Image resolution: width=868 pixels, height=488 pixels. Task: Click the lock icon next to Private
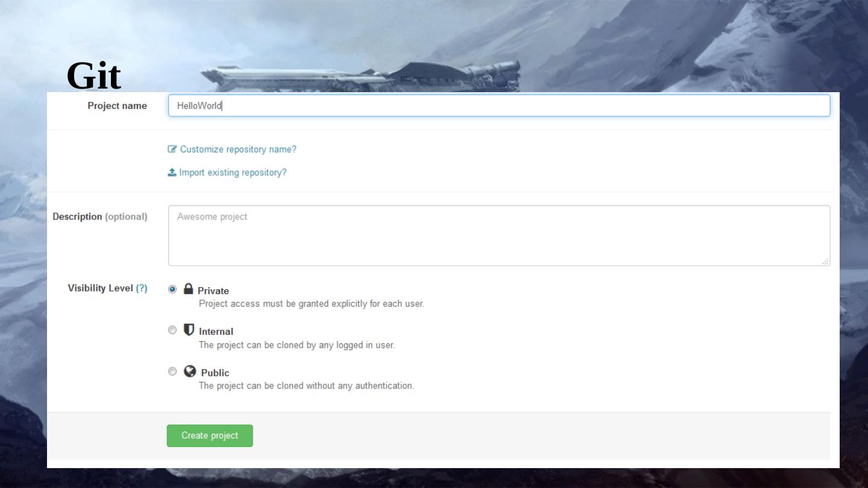coord(189,289)
